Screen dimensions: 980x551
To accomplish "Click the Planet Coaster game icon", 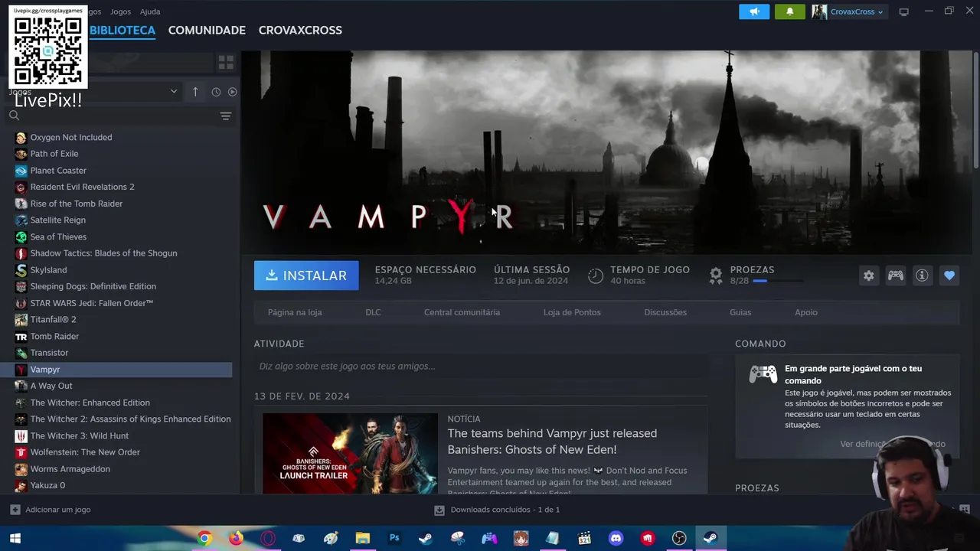I will coord(21,171).
